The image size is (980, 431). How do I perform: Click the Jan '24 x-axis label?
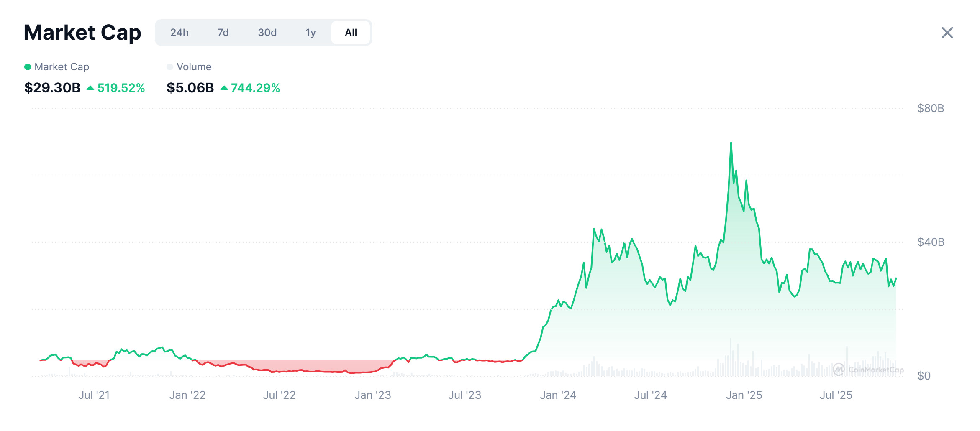pos(558,395)
